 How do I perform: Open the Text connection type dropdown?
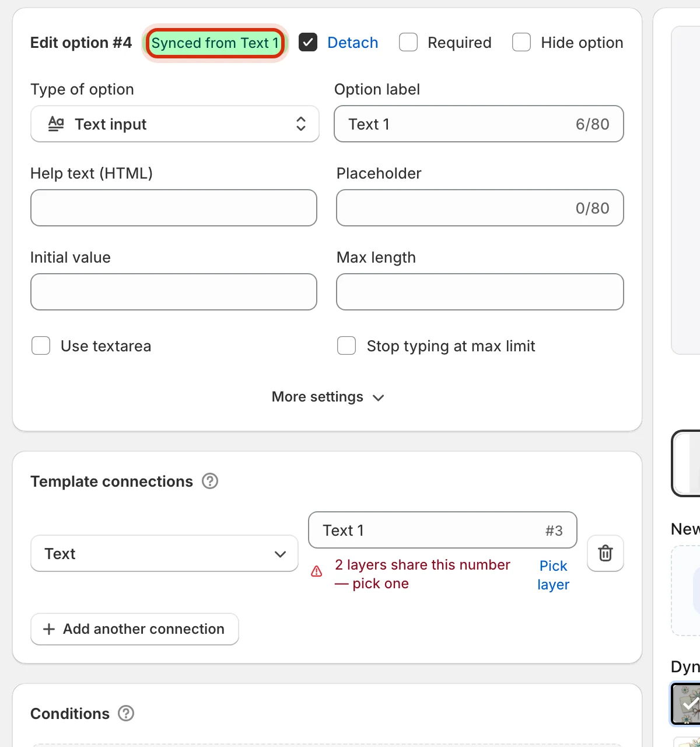164,553
